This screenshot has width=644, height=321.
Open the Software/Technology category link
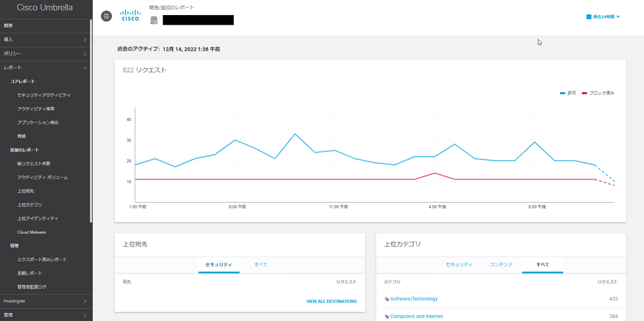tap(414, 299)
